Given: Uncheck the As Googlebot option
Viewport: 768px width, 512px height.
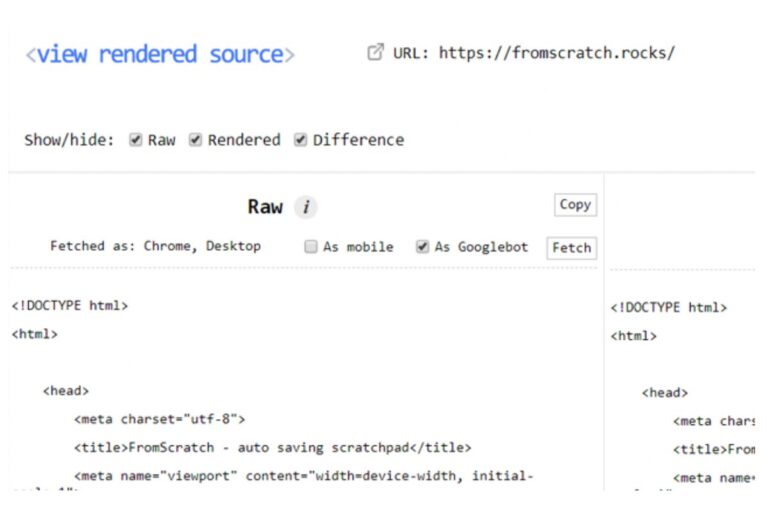Looking at the screenshot, I should (422, 247).
